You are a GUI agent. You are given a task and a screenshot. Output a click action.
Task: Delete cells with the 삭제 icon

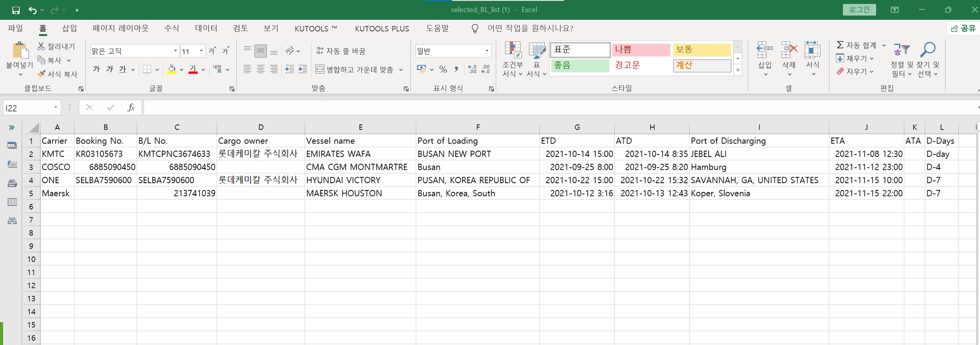[789, 58]
